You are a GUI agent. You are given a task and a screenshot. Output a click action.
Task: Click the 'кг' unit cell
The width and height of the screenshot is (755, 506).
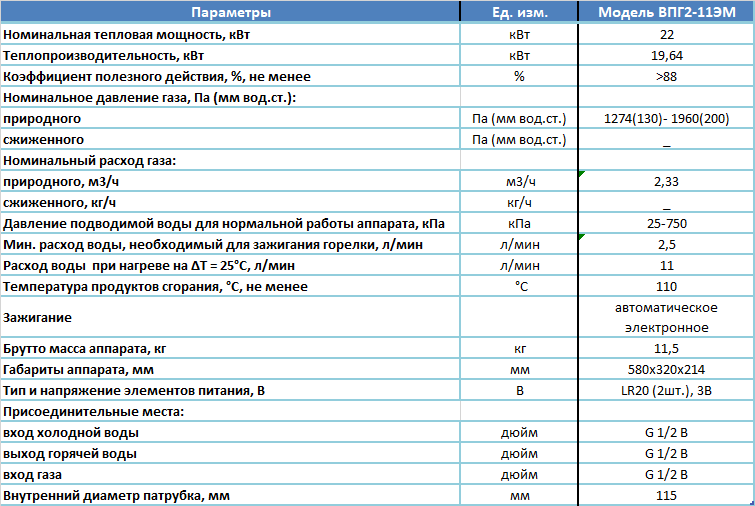tap(520, 349)
